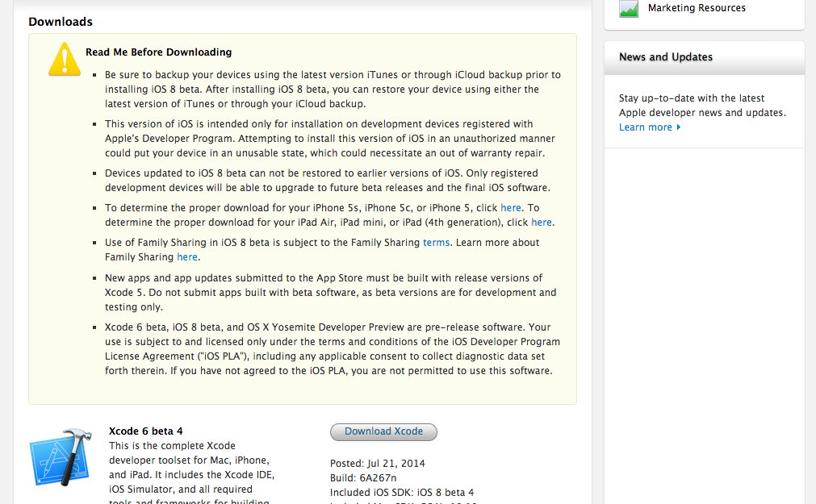Follow the Learn more link under News
The height and width of the screenshot is (504, 816).
[645, 127]
